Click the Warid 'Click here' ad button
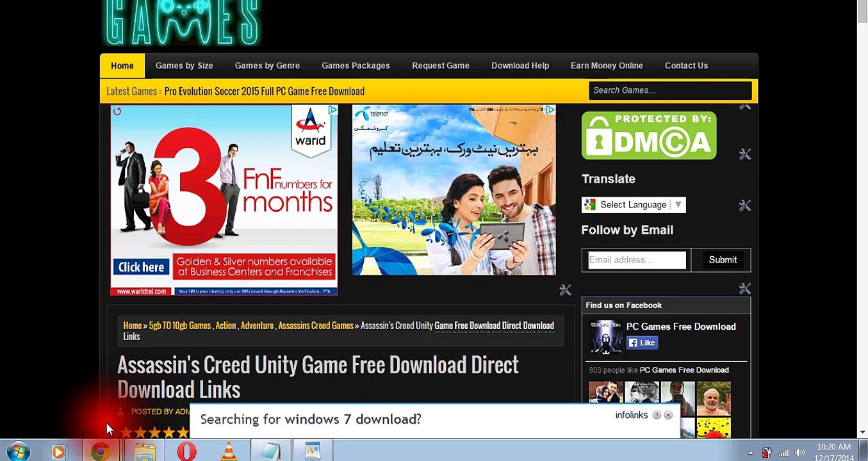 coord(141,267)
